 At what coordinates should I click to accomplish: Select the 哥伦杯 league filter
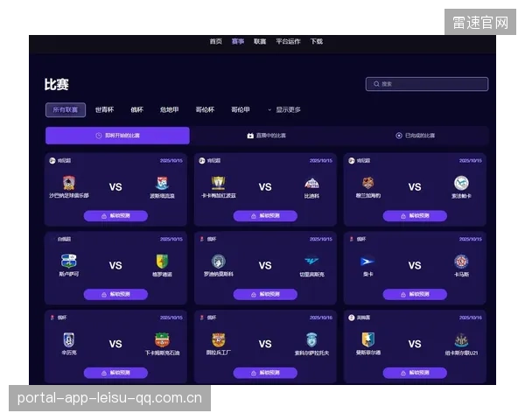(x=205, y=110)
